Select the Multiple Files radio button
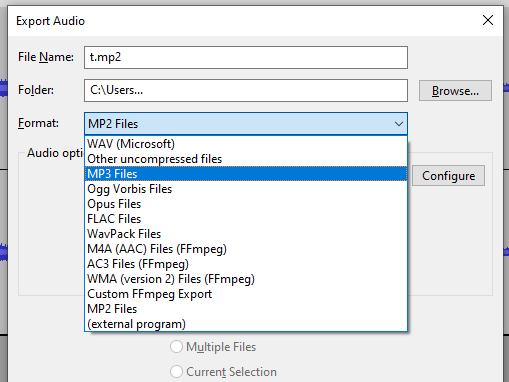 click(176, 347)
